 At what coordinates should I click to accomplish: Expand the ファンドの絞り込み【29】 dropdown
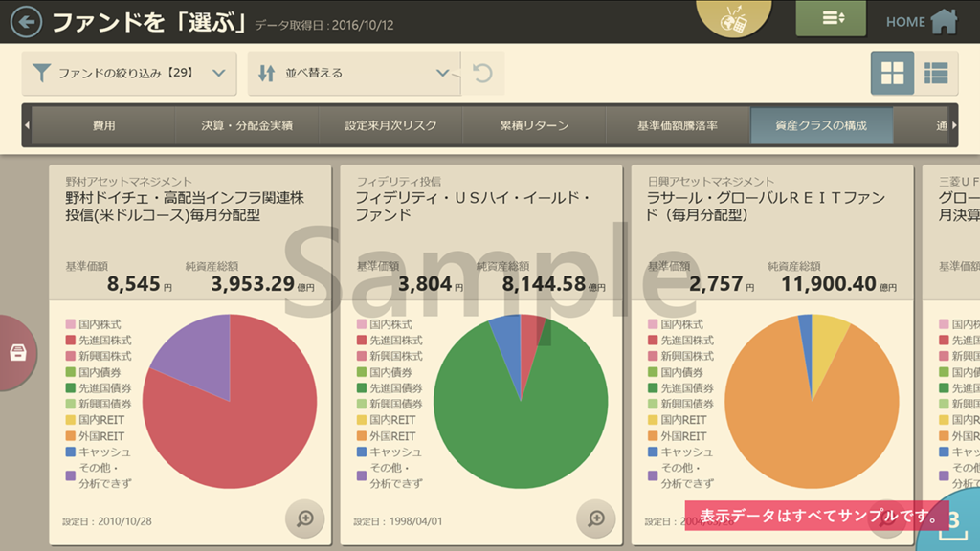click(x=129, y=73)
